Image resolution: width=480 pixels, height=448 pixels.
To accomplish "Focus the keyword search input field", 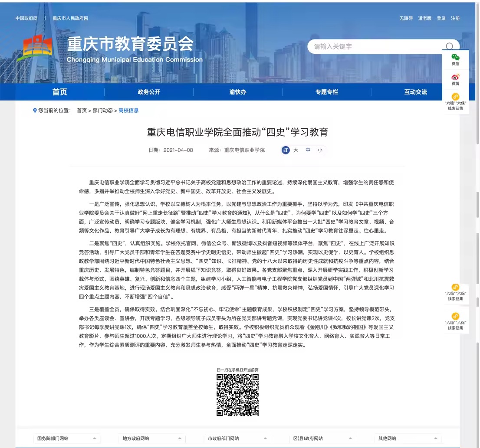I will (x=373, y=46).
